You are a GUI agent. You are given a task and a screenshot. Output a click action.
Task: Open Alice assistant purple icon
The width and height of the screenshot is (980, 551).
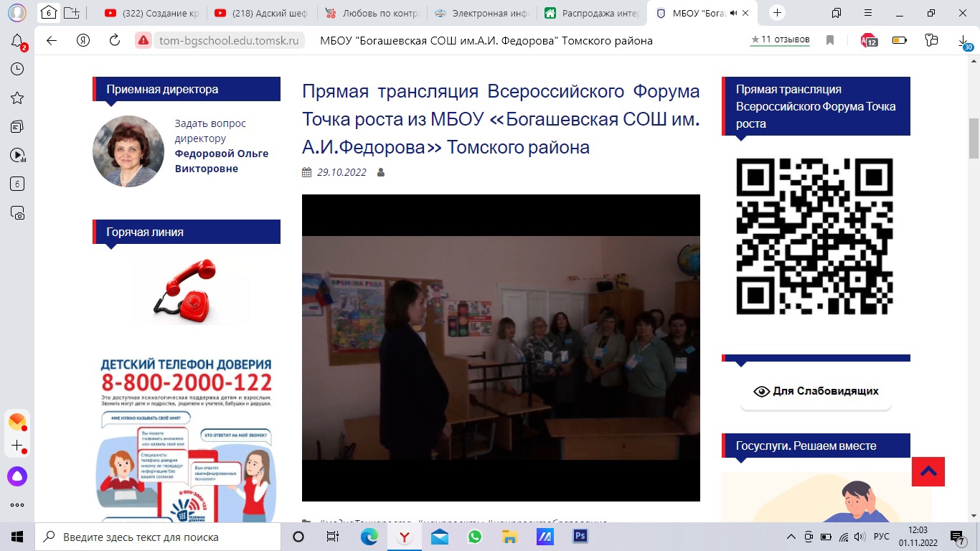pyautogui.click(x=17, y=476)
